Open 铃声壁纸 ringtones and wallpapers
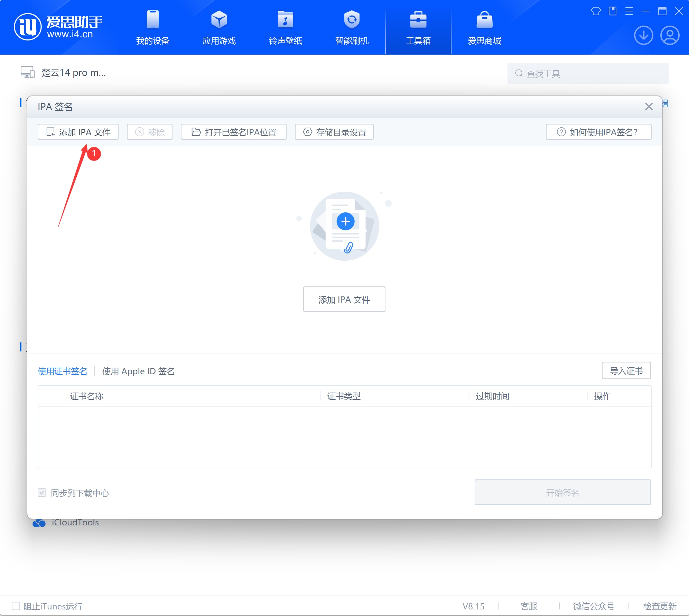The width and height of the screenshot is (689, 616). (x=285, y=28)
